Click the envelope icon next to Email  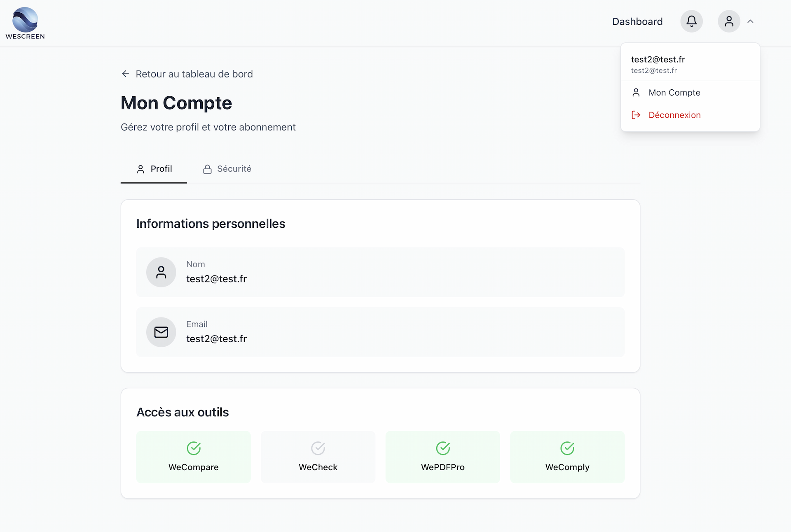point(161,332)
